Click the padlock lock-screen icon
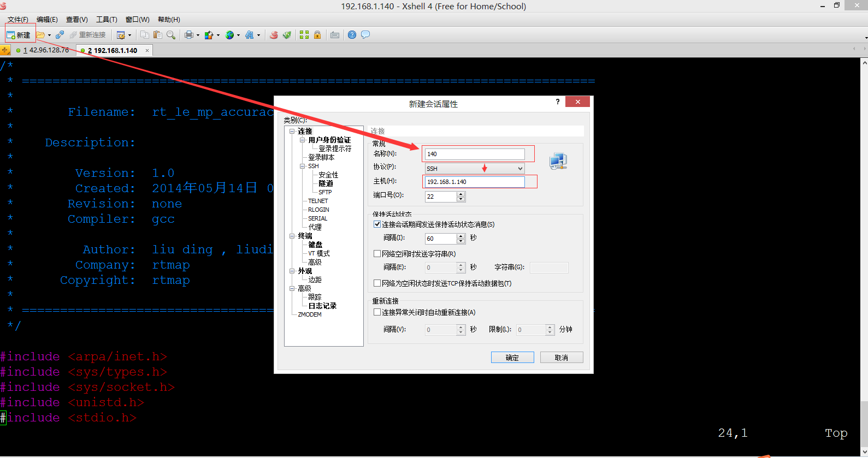Screen dimensions: 868x458 (317, 35)
